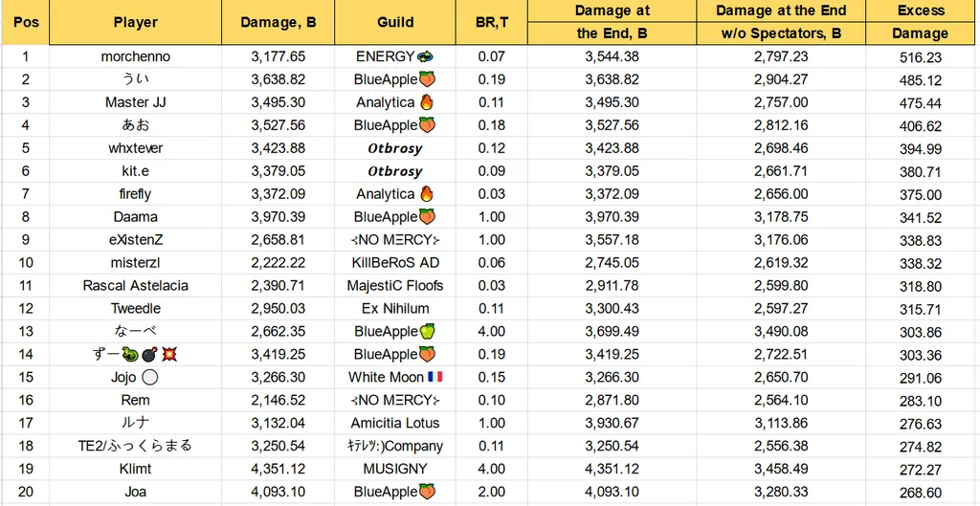980x506 pixels.
Task: Click excess damage value 516.23
Action: [920, 57]
